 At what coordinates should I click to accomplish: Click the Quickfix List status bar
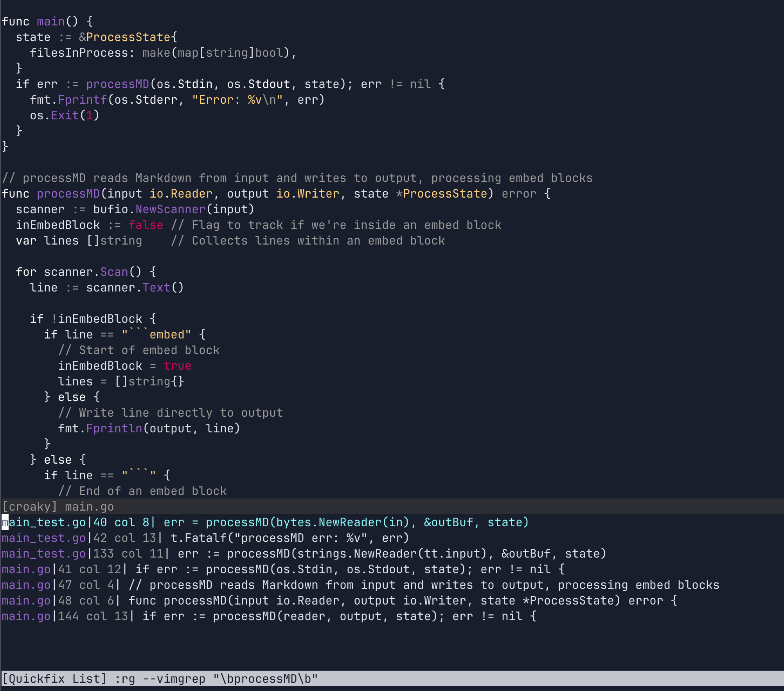coord(392,678)
